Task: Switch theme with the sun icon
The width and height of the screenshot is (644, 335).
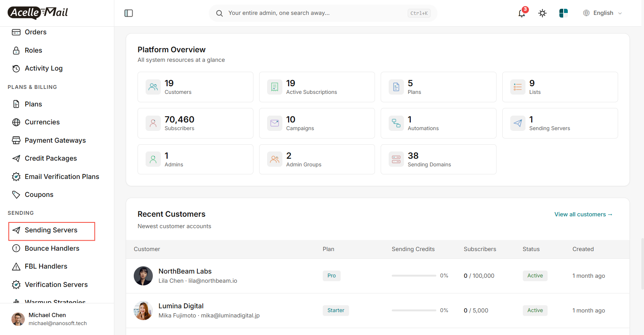Action: (543, 13)
